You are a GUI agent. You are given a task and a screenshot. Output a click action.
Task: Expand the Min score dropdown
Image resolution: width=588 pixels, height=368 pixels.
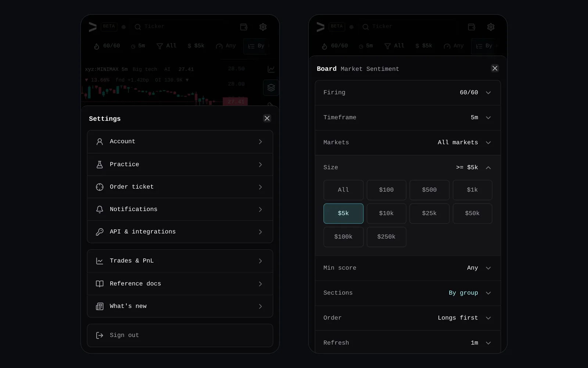tap(408, 268)
